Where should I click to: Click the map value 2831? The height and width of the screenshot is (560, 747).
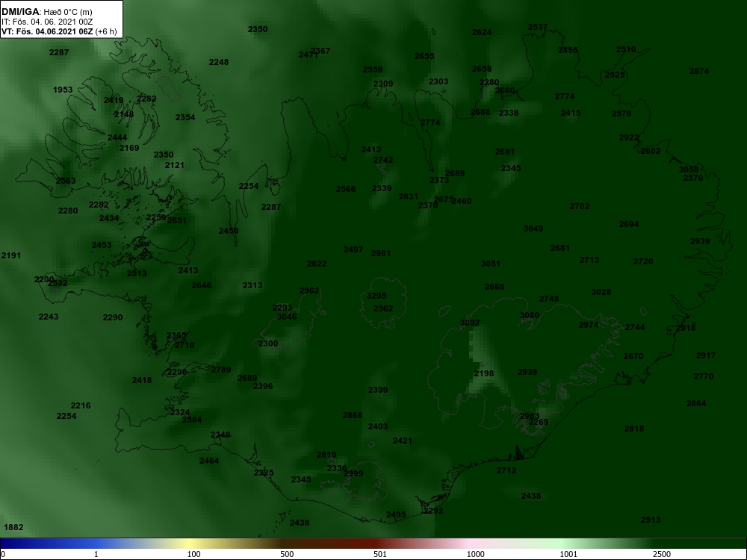point(409,196)
